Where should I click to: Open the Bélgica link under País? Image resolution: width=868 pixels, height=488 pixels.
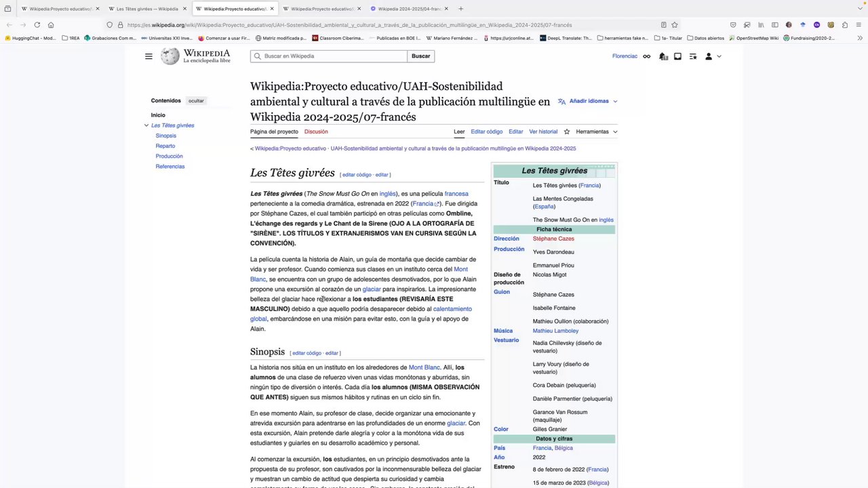(x=564, y=448)
